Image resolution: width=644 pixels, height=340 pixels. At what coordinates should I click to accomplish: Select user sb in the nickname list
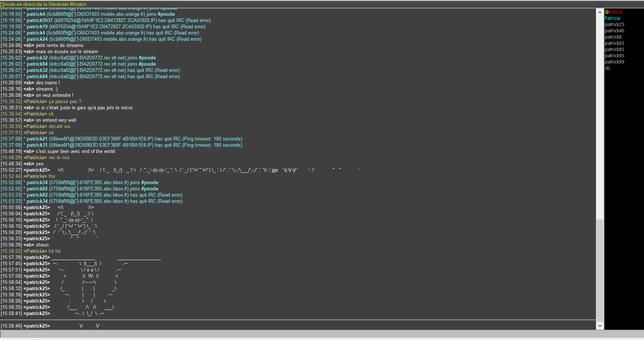[607, 68]
